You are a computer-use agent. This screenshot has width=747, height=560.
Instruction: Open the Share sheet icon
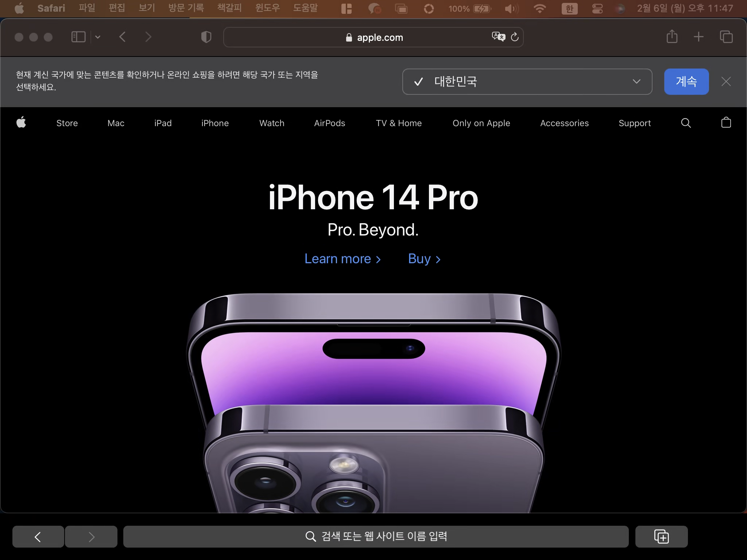click(x=672, y=36)
